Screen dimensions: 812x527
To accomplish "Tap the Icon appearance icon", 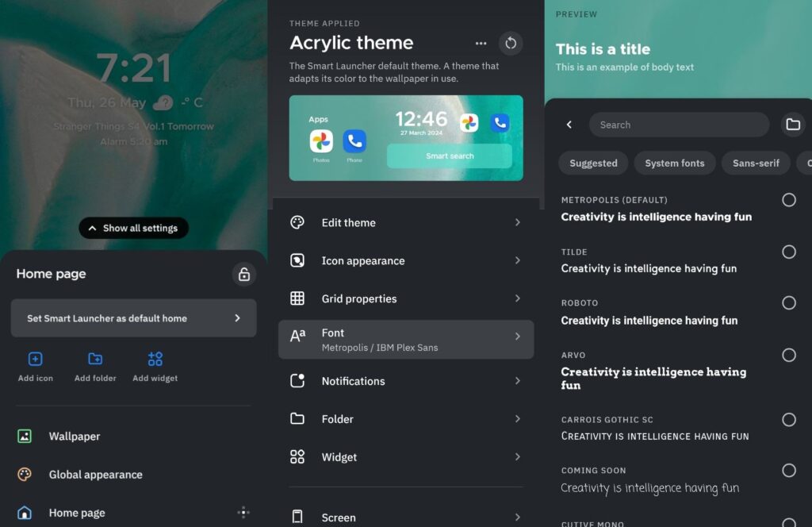I will pyautogui.click(x=297, y=260).
